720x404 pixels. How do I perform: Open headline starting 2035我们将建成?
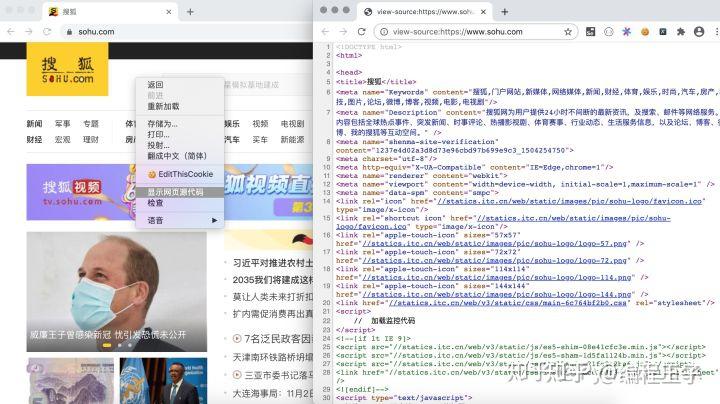(273, 280)
